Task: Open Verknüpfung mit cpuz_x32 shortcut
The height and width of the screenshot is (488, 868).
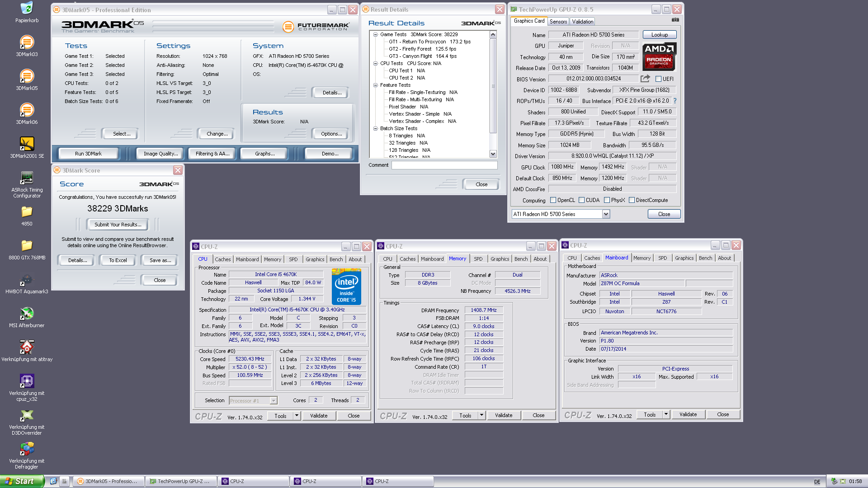Action: pyautogui.click(x=27, y=388)
